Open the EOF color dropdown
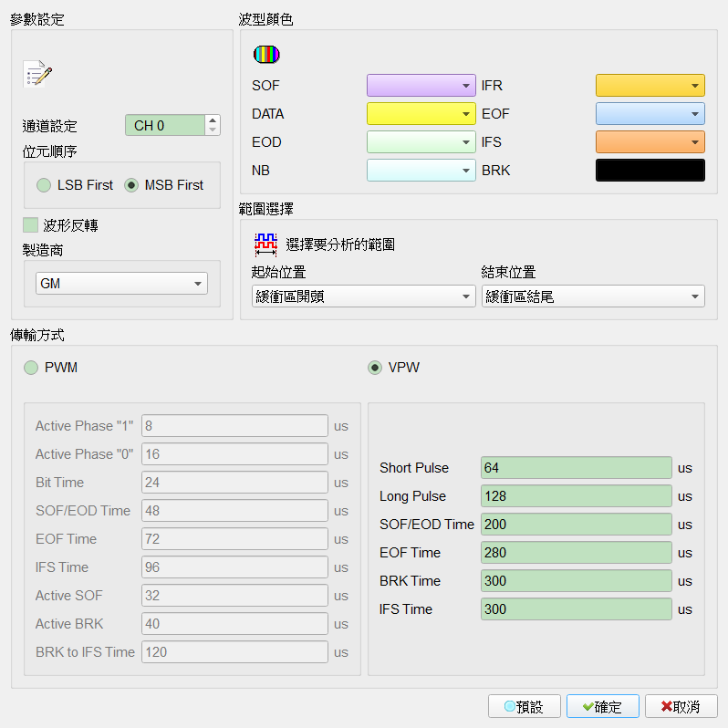This screenshot has height=728, width=728. click(650, 114)
